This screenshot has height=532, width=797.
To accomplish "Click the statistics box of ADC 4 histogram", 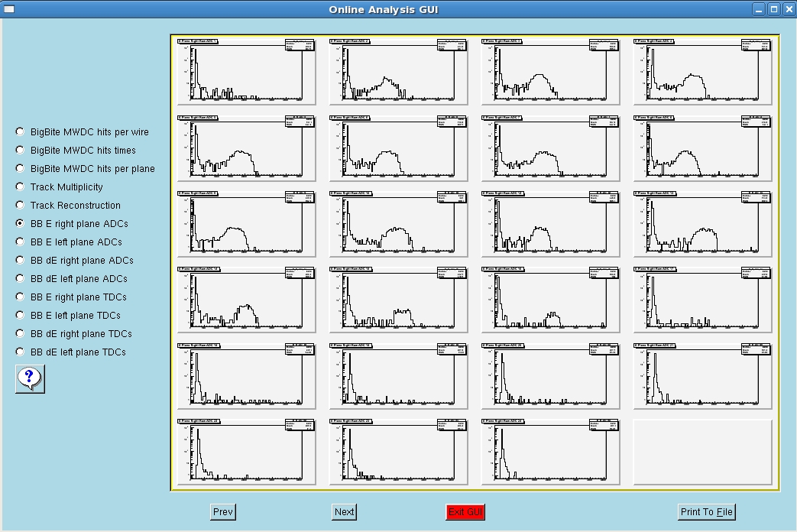I will [x=755, y=45].
